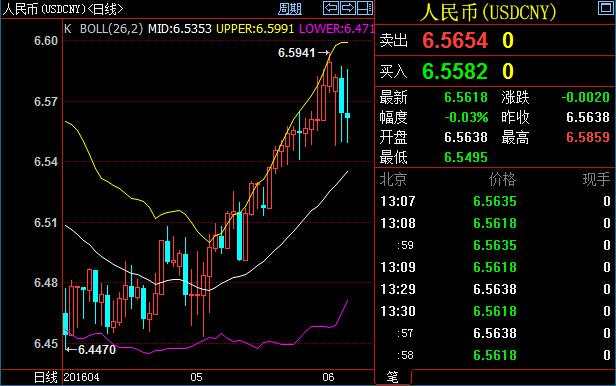
Task: Select the 13:09 tick row time
Action: coord(398,267)
